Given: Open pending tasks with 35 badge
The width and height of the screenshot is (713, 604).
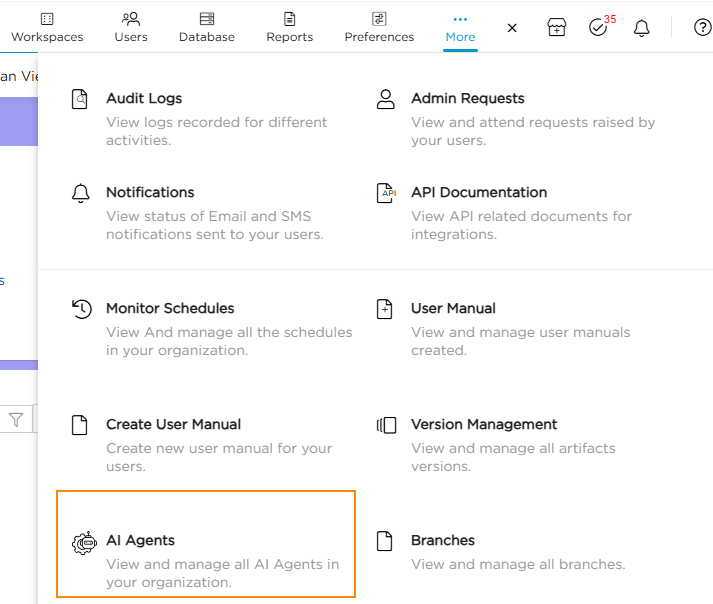Looking at the screenshot, I should point(599,27).
